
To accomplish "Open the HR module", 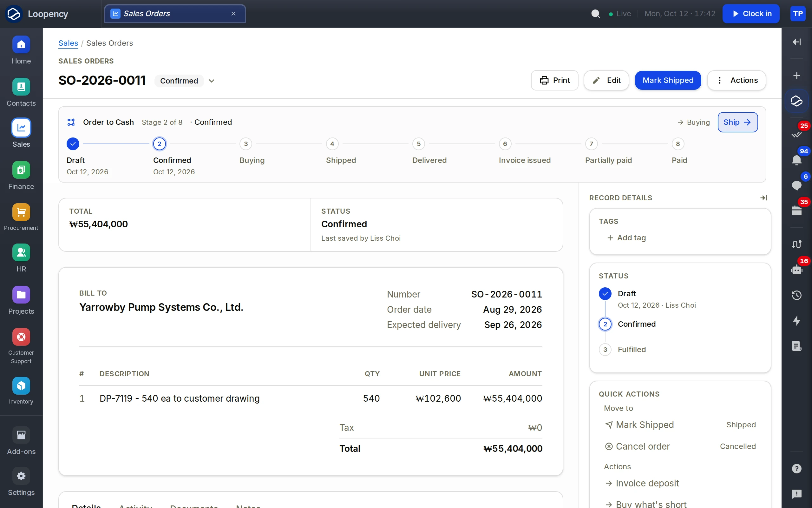I will [x=21, y=258].
